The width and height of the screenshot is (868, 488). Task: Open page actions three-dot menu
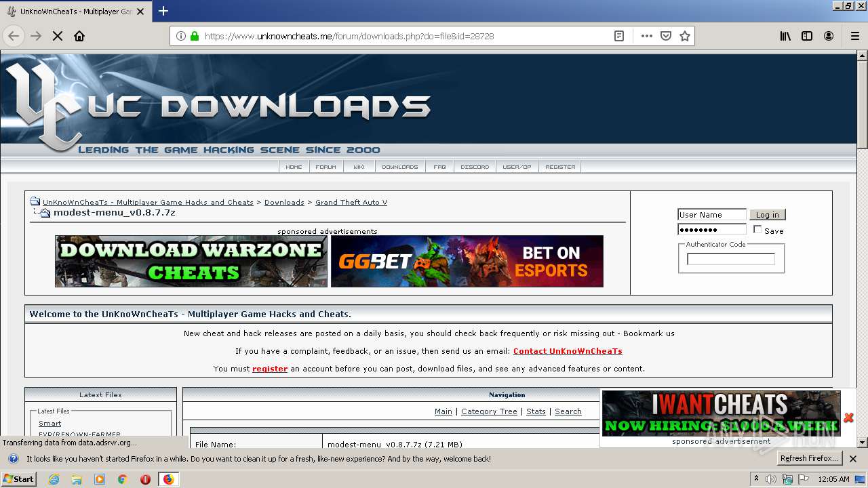tap(647, 36)
